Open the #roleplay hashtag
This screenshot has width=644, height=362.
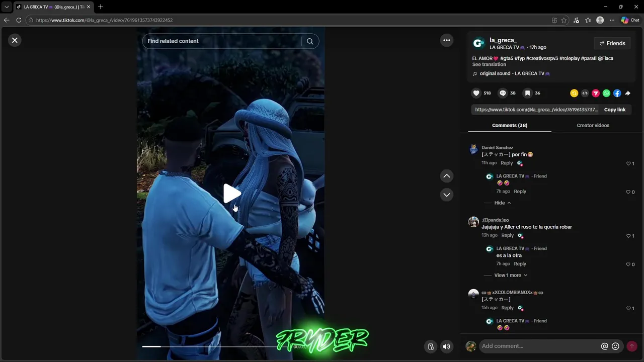(569, 58)
